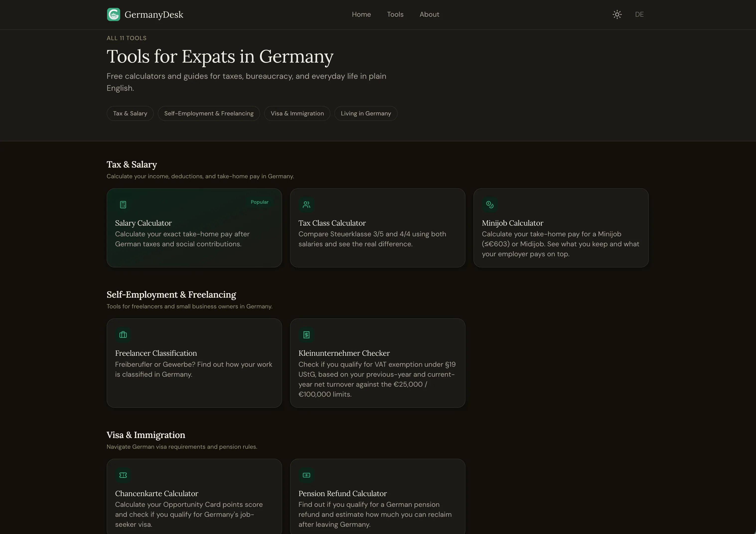
Task: Click the Freelancer Classification briefcase icon
Action: (x=123, y=335)
